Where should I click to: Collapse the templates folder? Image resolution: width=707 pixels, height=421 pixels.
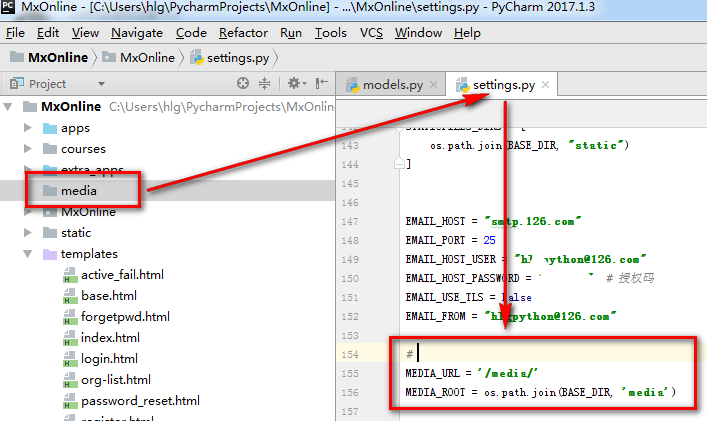click(x=28, y=254)
